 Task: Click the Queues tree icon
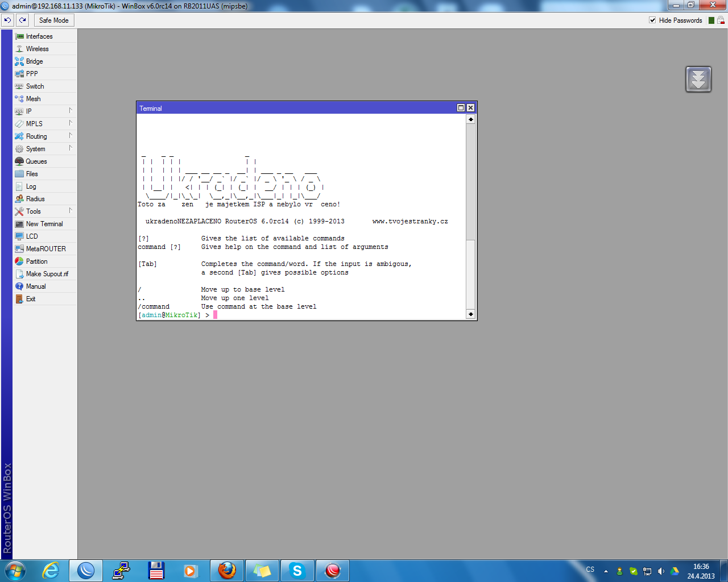pos(19,161)
